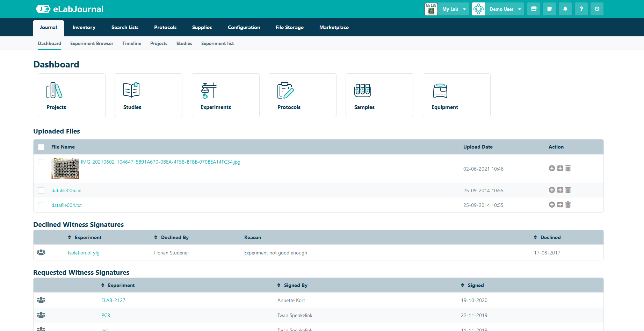Click the eLabJournal logo
The height and width of the screenshot is (331, 644).
(70, 9)
